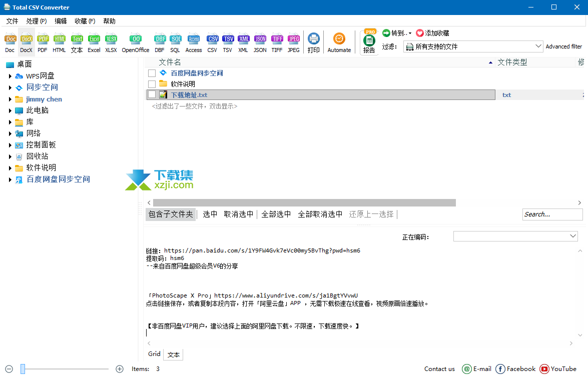Click 取消选中 to deselect
The image size is (588, 378).
click(239, 214)
